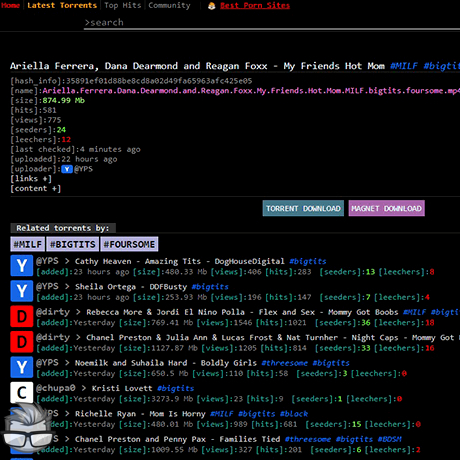Open the Top Hits menu item
Screen dimensions: 460x460
pos(123,5)
